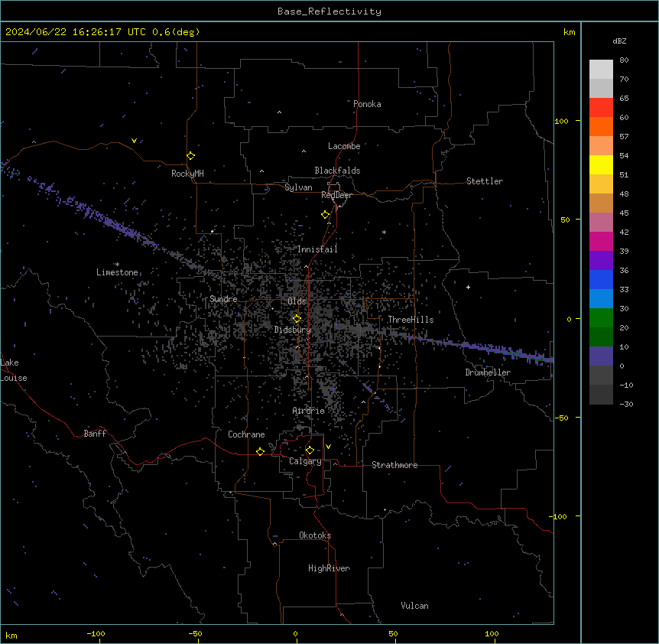Click the Strathmore label
This screenshot has width=659, height=644.
[394, 465]
